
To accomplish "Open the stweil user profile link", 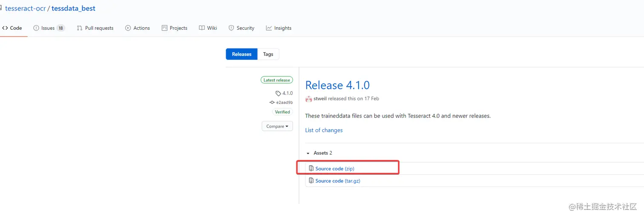I will coord(320,99).
